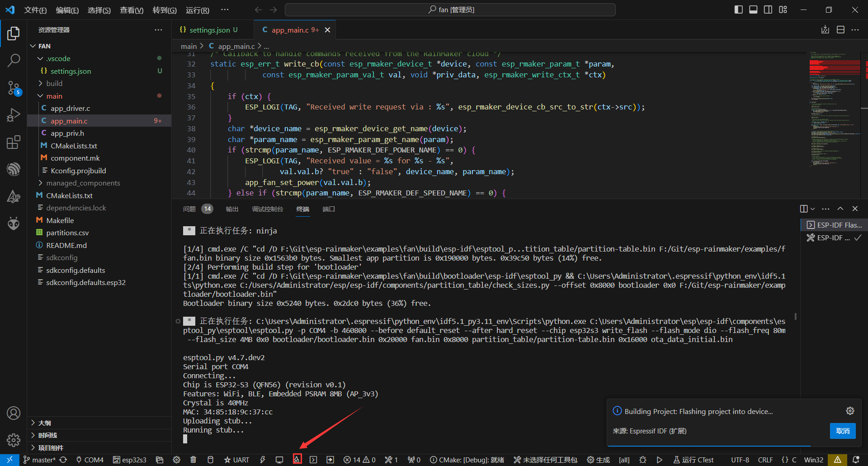
Task: Open the 文件(F) menu
Action: 35,10
